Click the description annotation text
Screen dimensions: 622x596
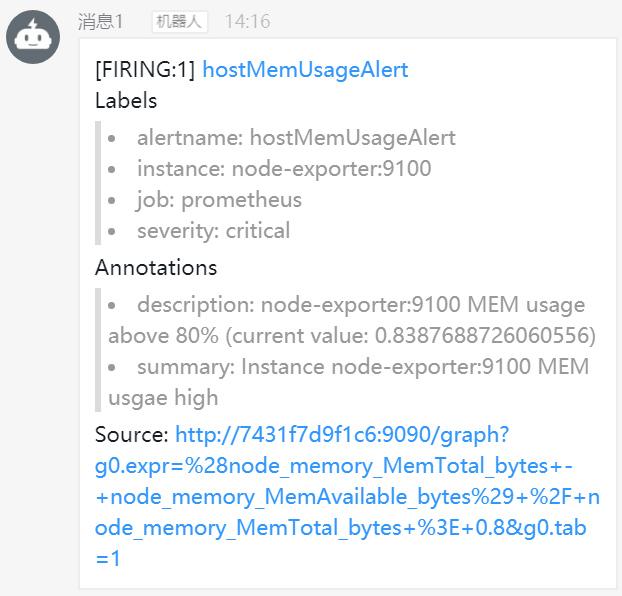352,320
